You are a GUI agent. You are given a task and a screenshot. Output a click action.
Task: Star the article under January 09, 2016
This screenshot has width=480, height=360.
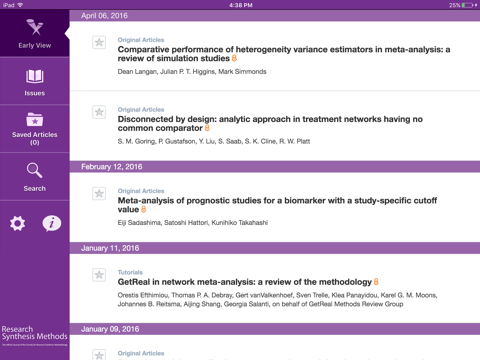[x=99, y=355]
